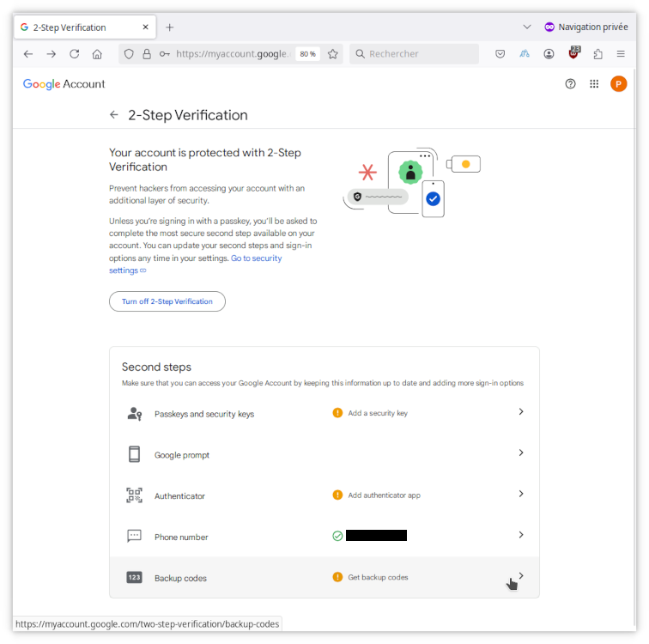Open the uBlock extension icon with badge
The image size is (649, 644).
[x=574, y=52]
